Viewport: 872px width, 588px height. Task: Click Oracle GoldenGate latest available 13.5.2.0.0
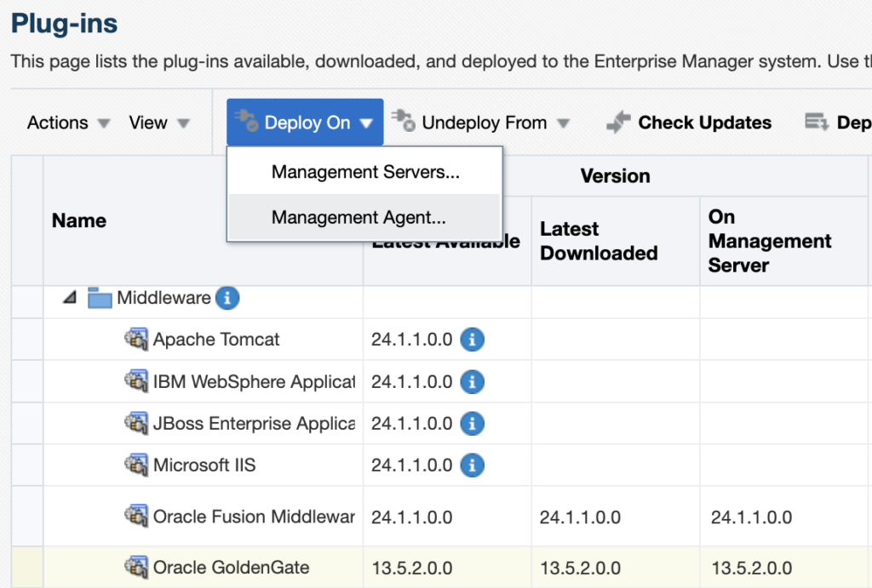[412, 568]
